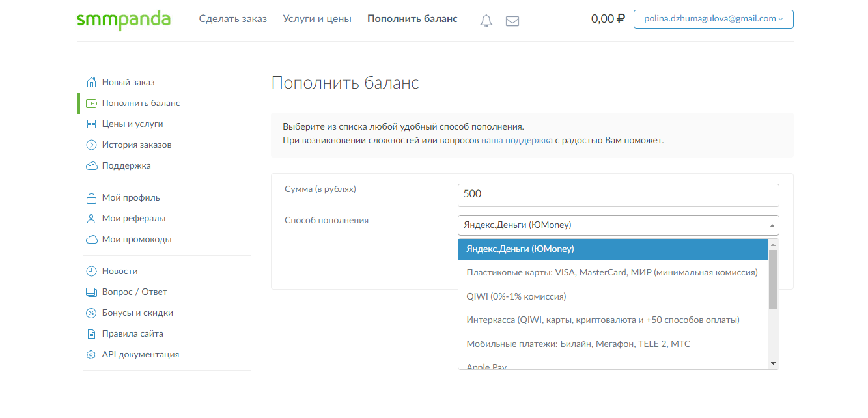Image resolution: width=868 pixels, height=418 pixels.
Task: Click the document icon beside Правила сайта
Action: click(91, 334)
